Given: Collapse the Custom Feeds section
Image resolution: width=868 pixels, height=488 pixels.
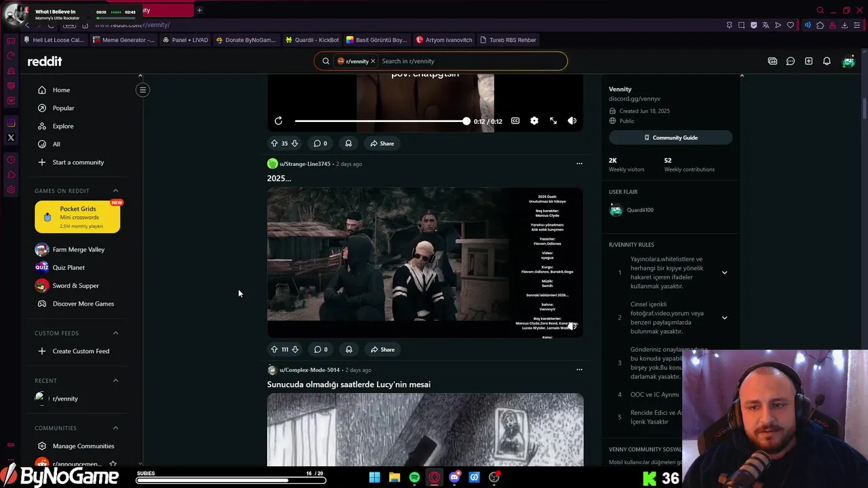Looking at the screenshot, I should pos(115,333).
